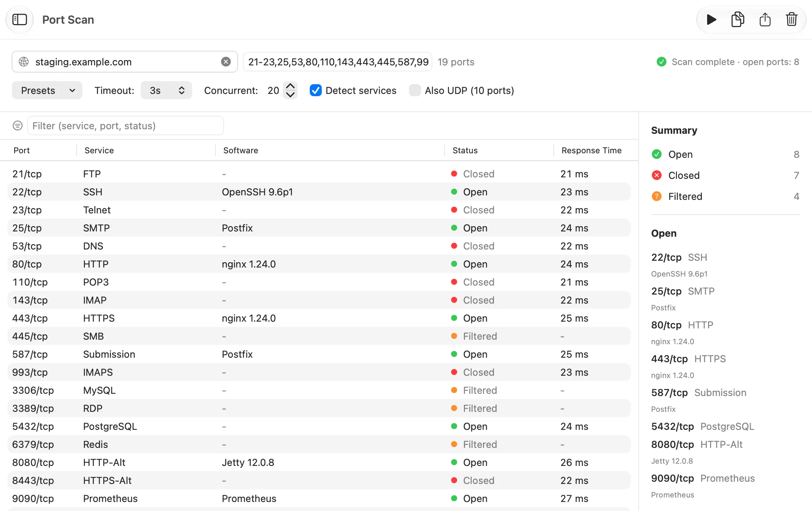Click the hostname field staging.example.com
The width and height of the screenshot is (812, 511).
[125, 62]
